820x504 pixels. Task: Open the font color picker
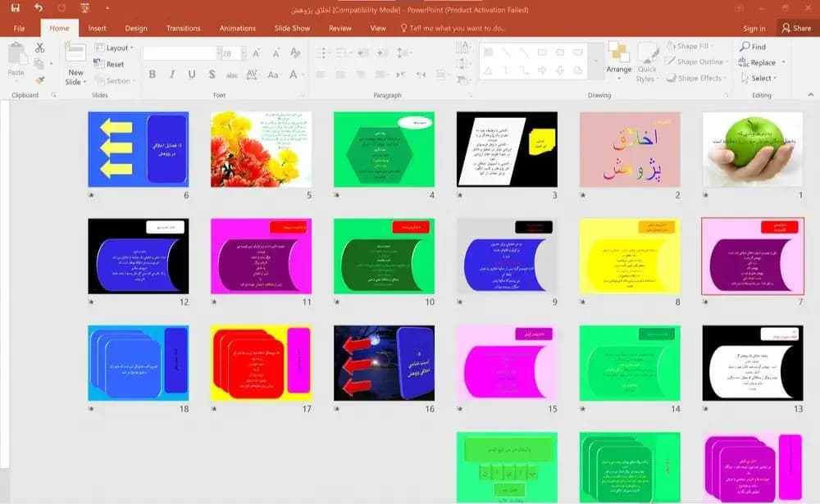(x=295, y=75)
